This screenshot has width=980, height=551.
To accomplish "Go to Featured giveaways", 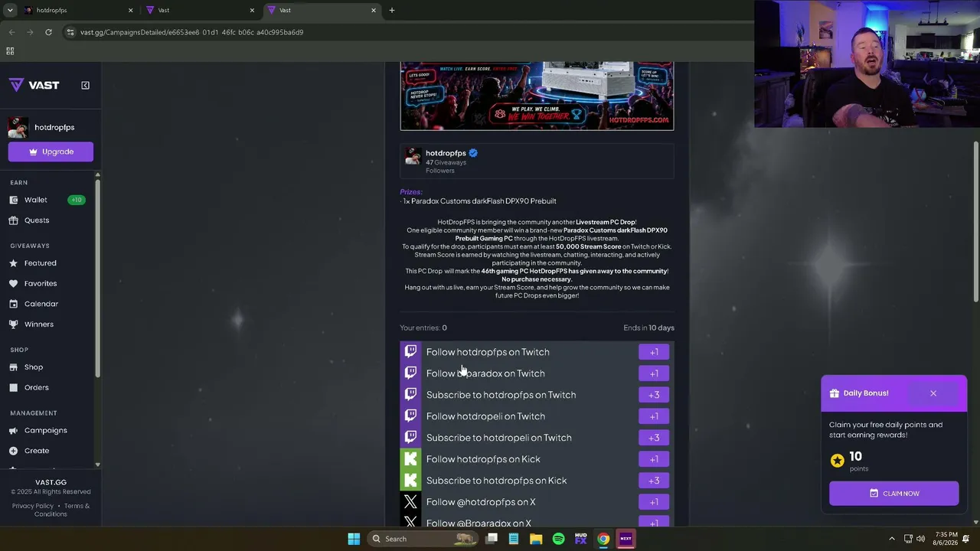I will [x=40, y=263].
